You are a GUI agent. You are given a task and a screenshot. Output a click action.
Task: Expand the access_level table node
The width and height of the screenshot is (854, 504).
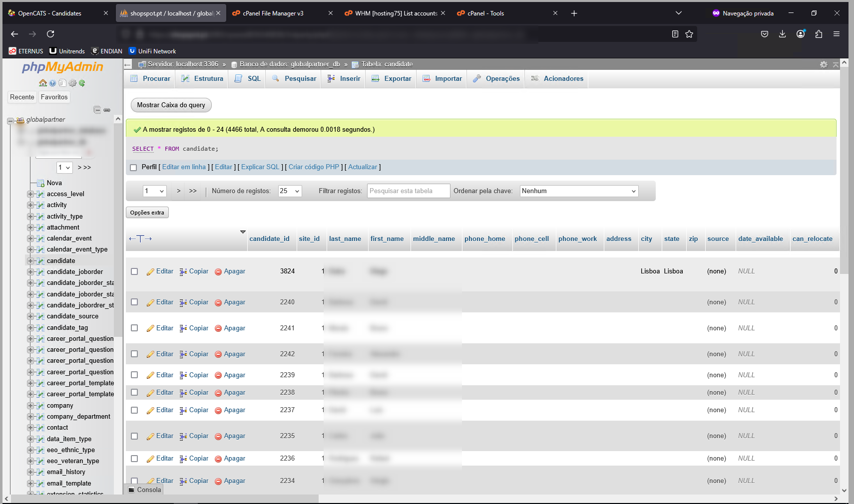[x=30, y=194]
